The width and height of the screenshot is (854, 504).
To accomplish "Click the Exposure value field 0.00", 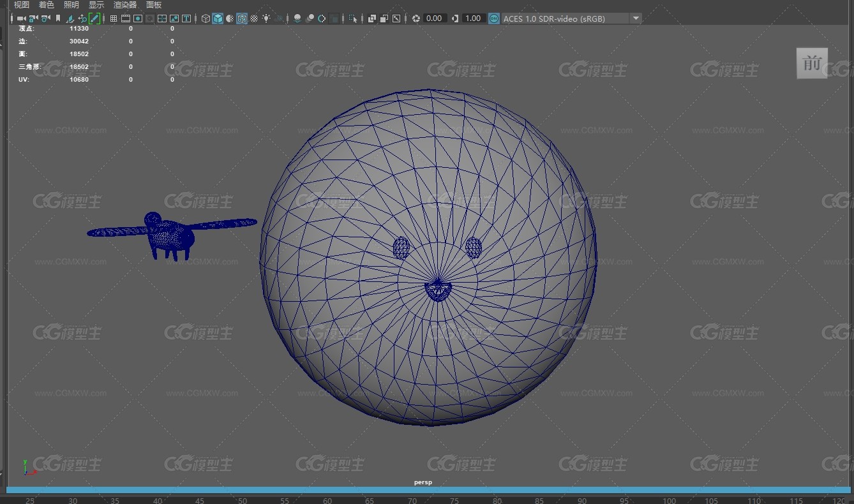I will pos(434,19).
